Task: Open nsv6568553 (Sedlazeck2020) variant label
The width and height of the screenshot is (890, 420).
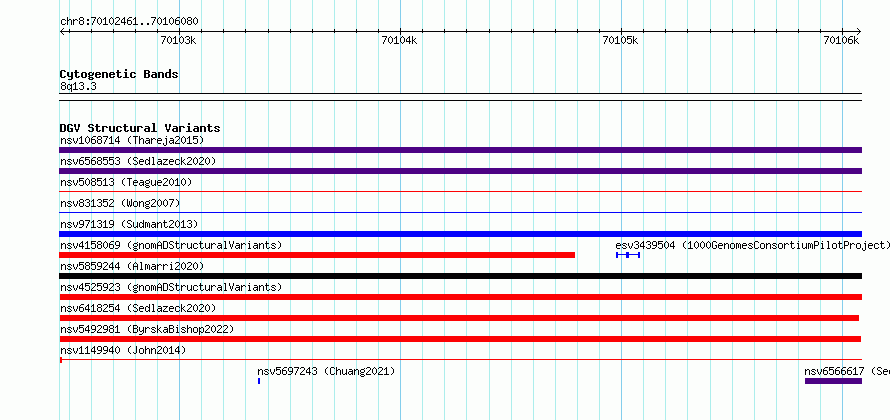Action: coord(138,161)
